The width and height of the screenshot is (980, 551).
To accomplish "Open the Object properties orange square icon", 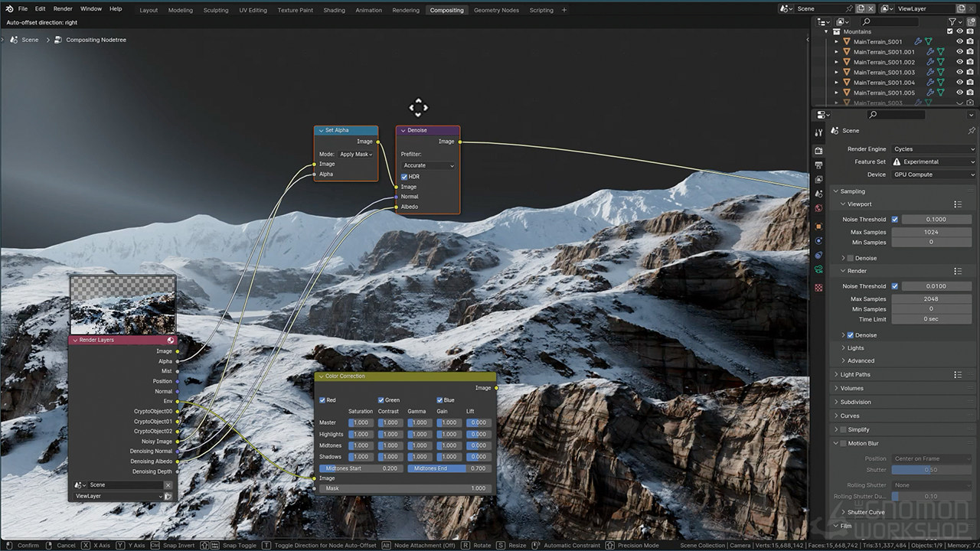I will click(818, 227).
